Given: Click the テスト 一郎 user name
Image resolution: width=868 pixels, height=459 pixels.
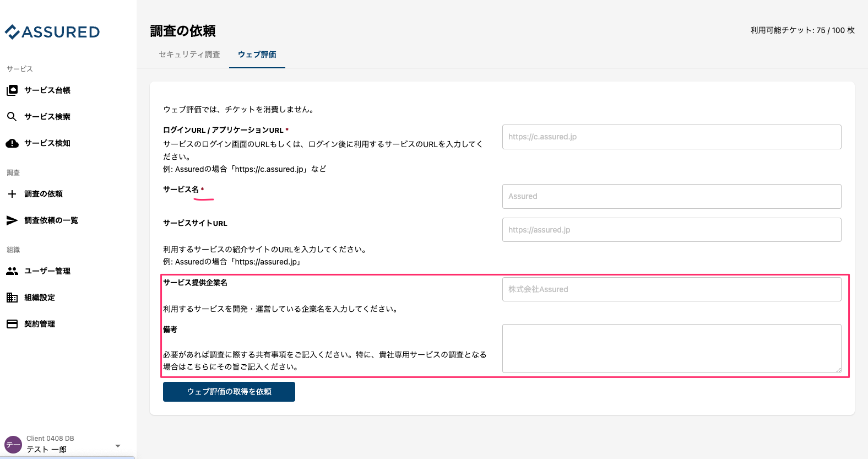Looking at the screenshot, I should [47, 450].
